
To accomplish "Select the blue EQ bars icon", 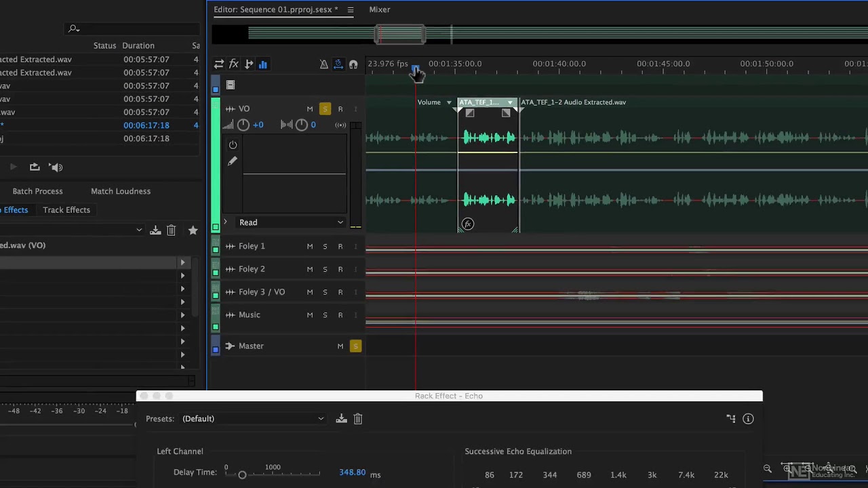I will pos(262,64).
